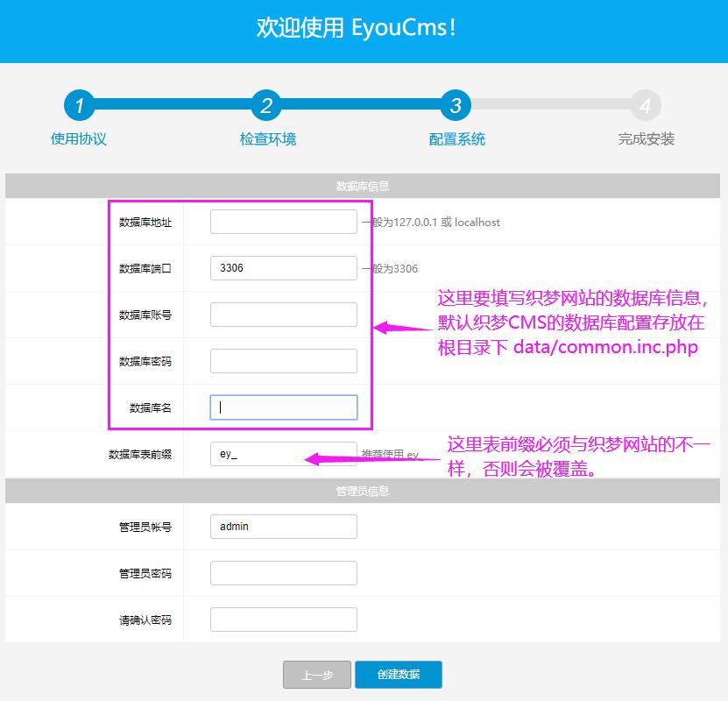Select the 数据库表前缀 field containing ey_
728x701 pixels.
[282, 454]
